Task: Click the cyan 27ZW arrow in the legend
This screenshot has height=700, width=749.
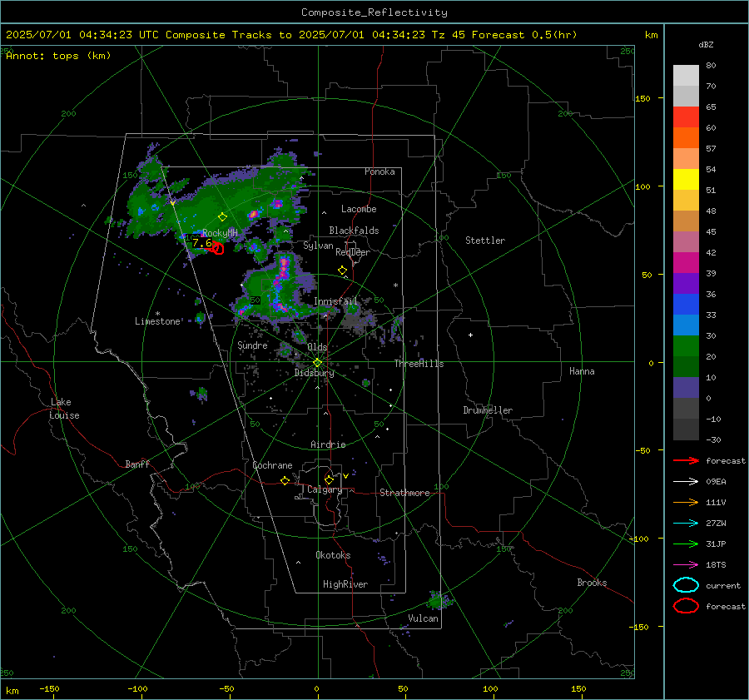Action: (686, 524)
